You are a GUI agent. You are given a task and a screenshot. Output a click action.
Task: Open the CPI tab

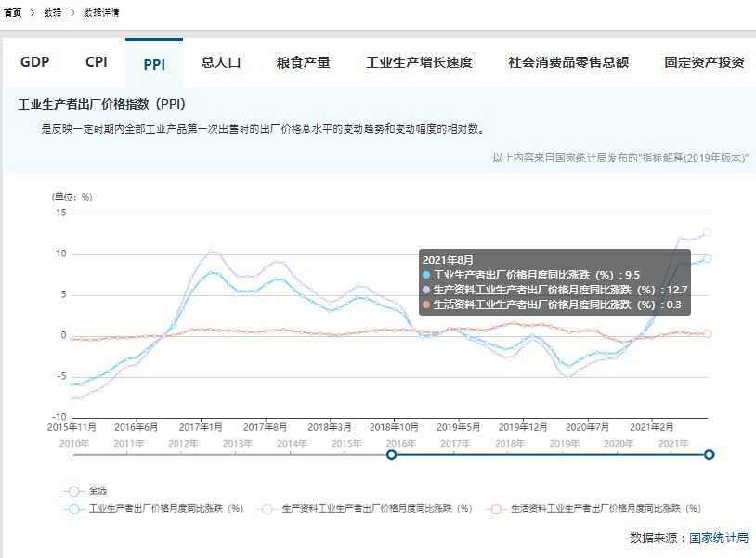[97, 62]
